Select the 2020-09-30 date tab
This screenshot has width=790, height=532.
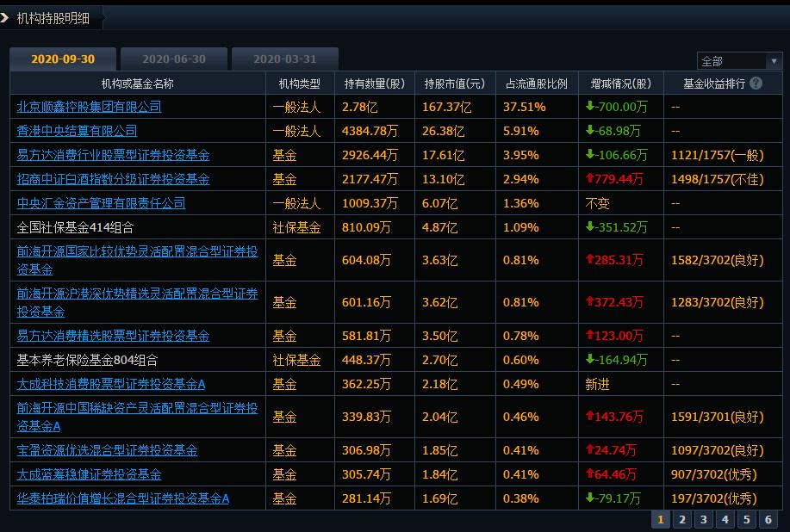63,59
